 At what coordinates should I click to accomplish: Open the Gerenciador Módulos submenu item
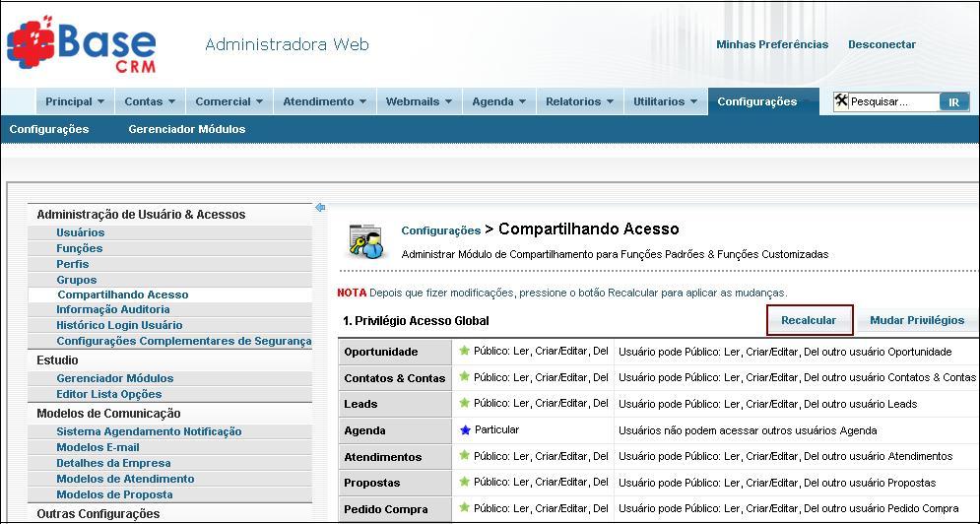click(186, 129)
